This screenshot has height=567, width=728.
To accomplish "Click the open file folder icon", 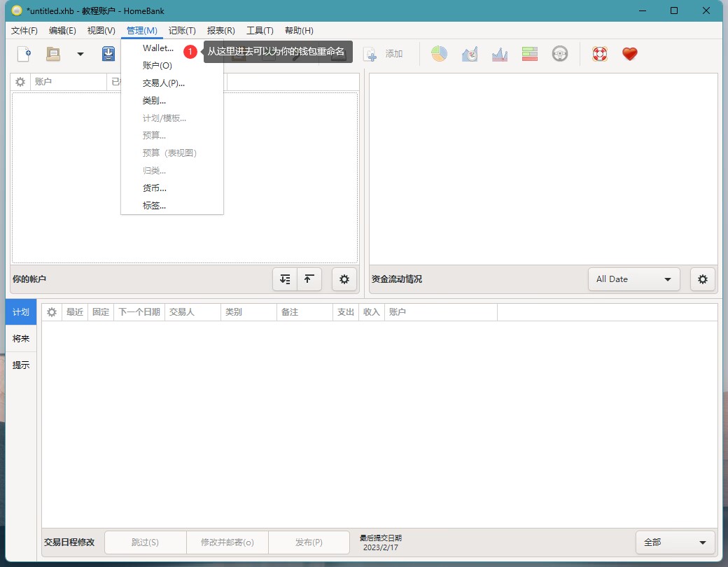I will [x=53, y=54].
